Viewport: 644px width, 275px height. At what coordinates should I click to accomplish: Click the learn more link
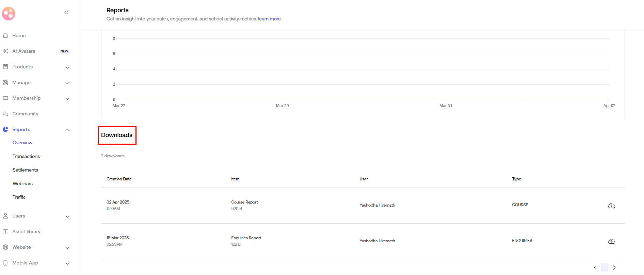[x=269, y=19]
